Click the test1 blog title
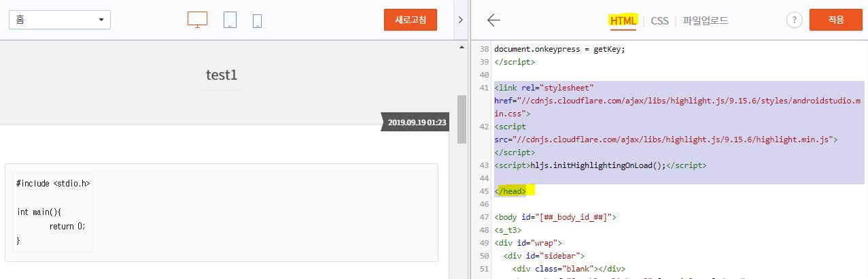The width and height of the screenshot is (868, 279). click(222, 75)
